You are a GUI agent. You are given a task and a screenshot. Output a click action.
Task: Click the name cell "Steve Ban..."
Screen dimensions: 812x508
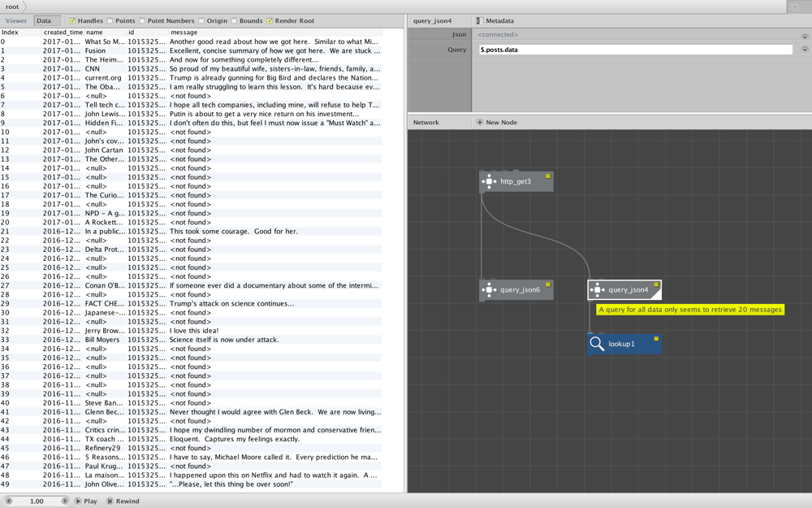pyautogui.click(x=104, y=403)
